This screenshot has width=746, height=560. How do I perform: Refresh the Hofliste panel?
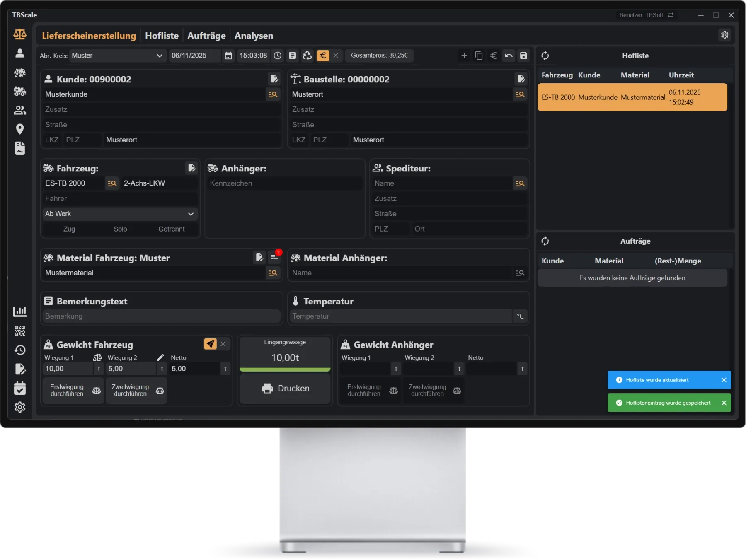pos(545,56)
